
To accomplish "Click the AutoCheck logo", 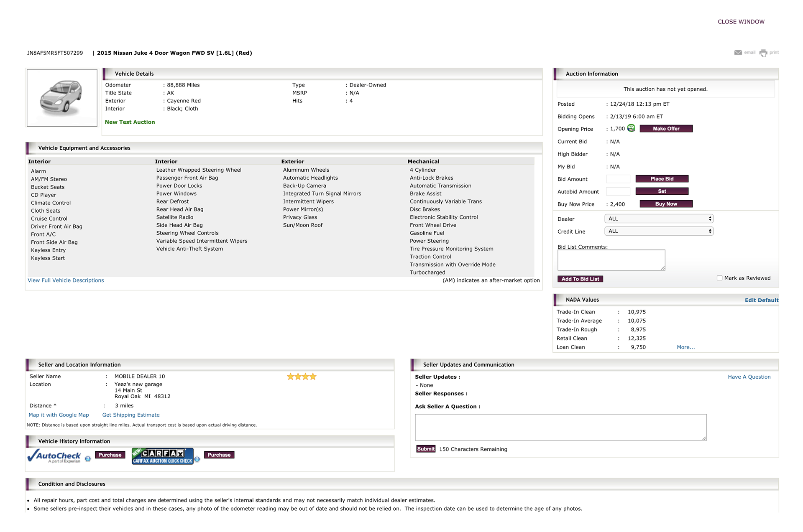I will point(54,456).
